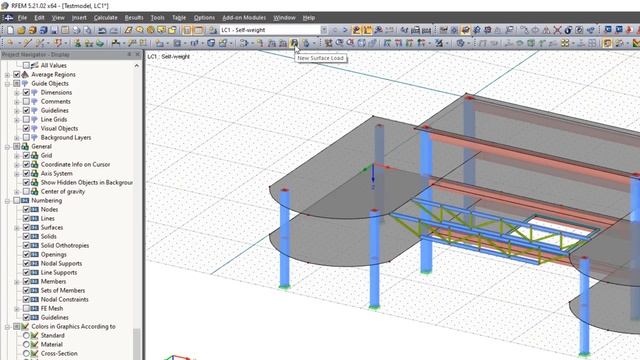Click the New Surface Load toolbar icon
The image size is (640, 360).
(294, 43)
